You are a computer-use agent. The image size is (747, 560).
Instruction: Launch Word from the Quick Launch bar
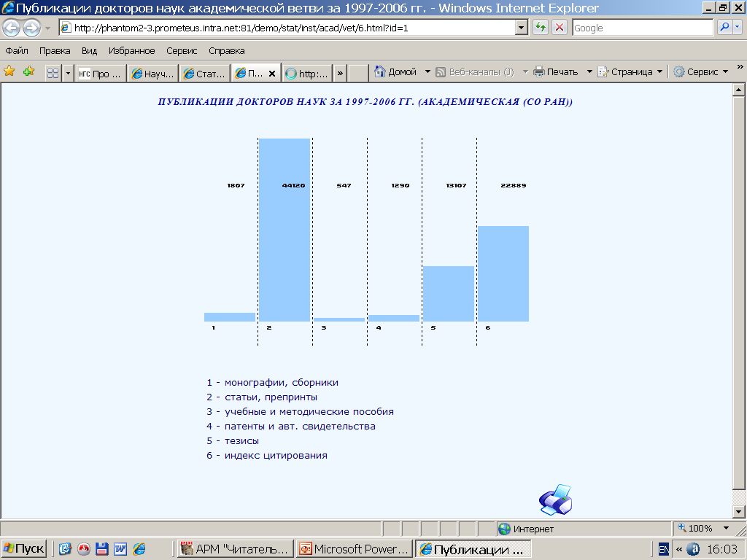pyautogui.click(x=120, y=549)
